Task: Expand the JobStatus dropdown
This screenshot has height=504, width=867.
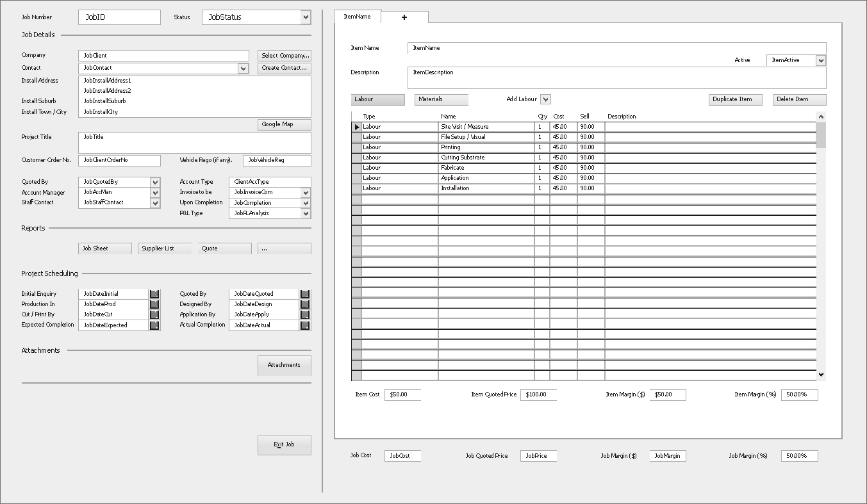Action: coord(306,17)
